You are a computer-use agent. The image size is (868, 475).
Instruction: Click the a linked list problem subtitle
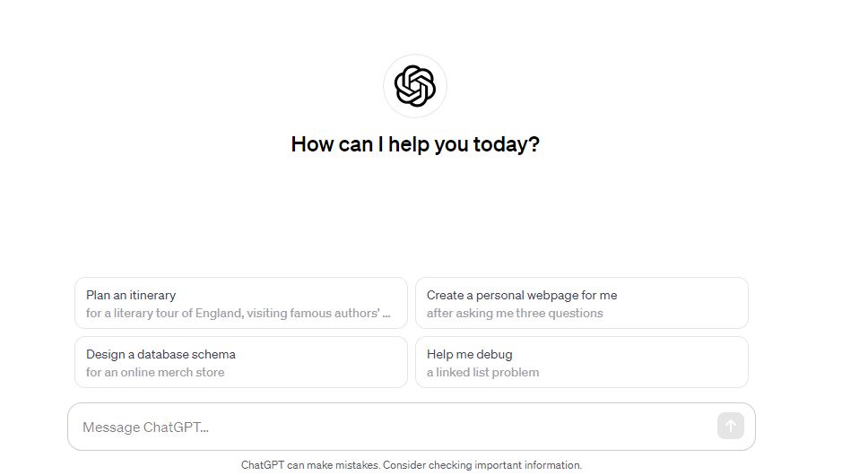[482, 372]
